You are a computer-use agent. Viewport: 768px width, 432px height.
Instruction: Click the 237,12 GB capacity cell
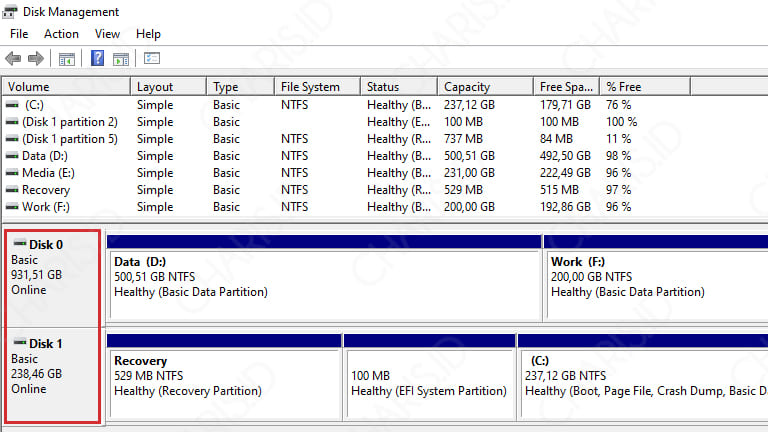pyautogui.click(x=469, y=105)
